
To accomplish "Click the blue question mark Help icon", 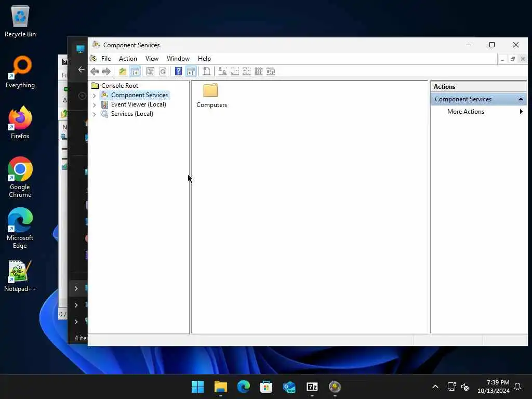I will 178,71.
